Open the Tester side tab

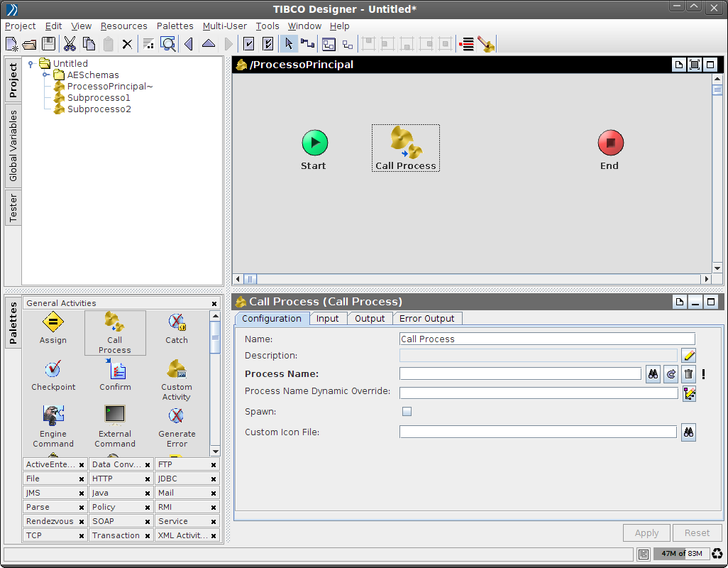click(13, 208)
